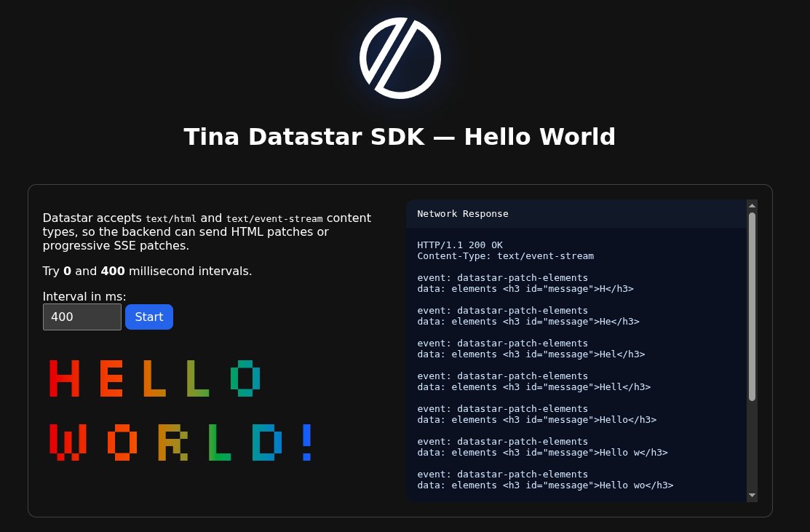The image size is (810, 532).
Task: Click the data line ending with ">Hell</h3>"
Action: [534, 387]
